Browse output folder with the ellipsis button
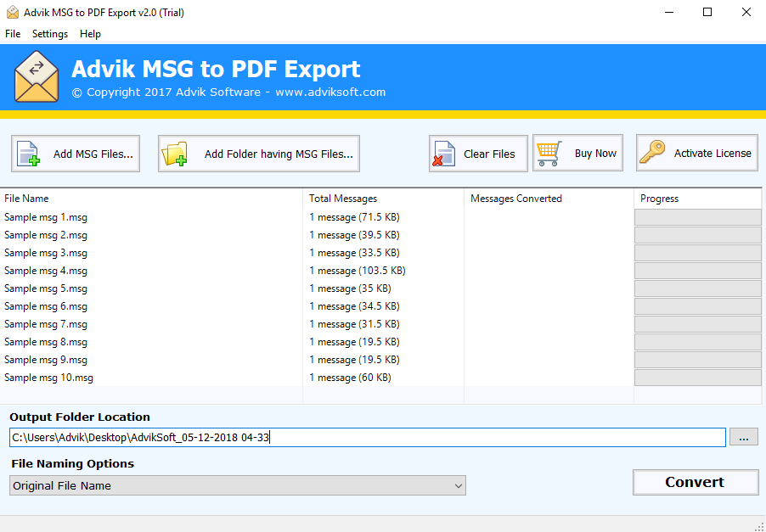The width and height of the screenshot is (766, 532). click(744, 437)
